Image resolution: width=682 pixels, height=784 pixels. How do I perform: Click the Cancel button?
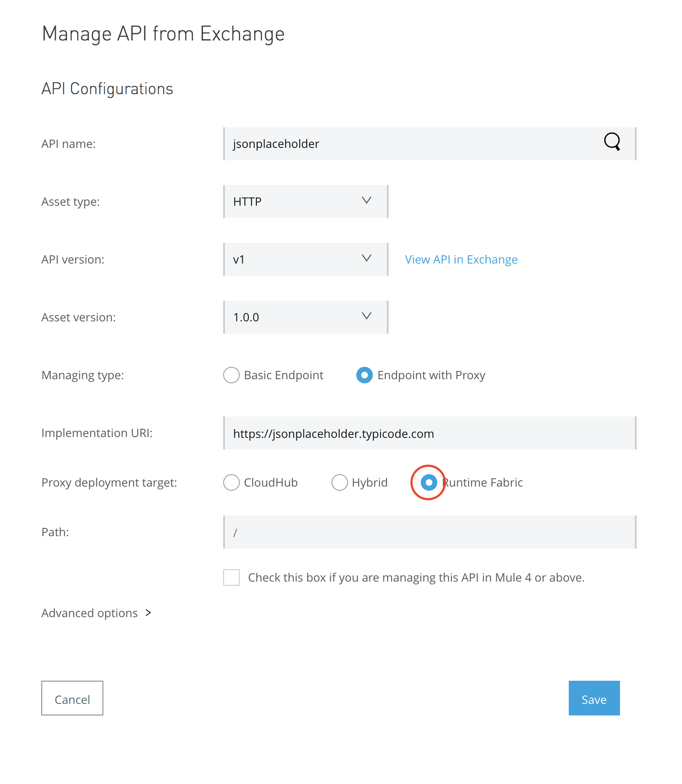(x=72, y=698)
